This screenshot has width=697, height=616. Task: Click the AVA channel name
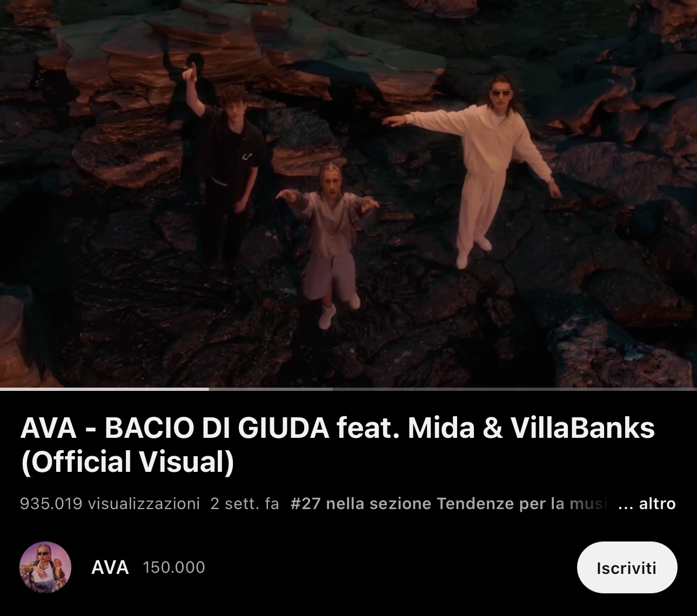click(110, 567)
